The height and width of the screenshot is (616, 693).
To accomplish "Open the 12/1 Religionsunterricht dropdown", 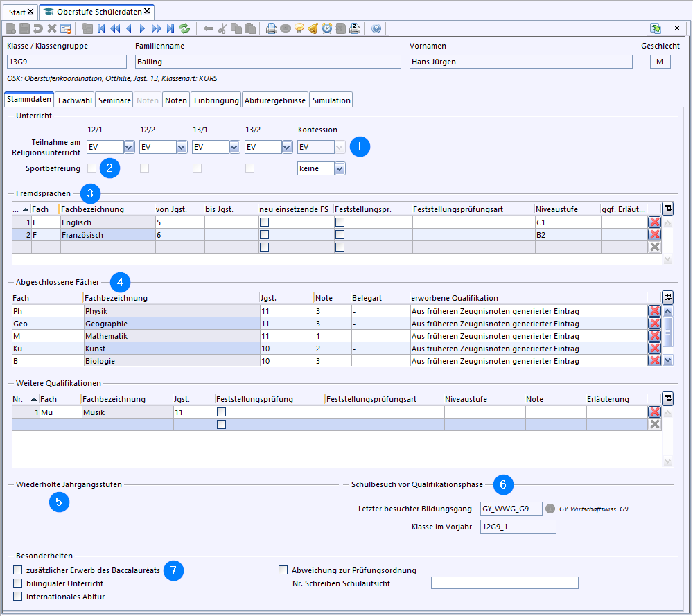I will click(x=129, y=147).
